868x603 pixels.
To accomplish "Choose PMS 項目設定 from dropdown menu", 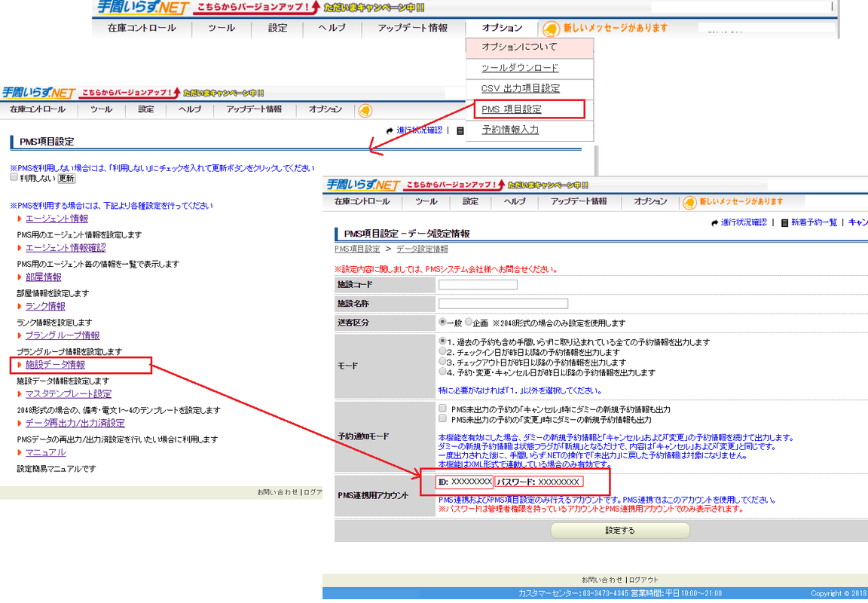I will coord(512,109).
